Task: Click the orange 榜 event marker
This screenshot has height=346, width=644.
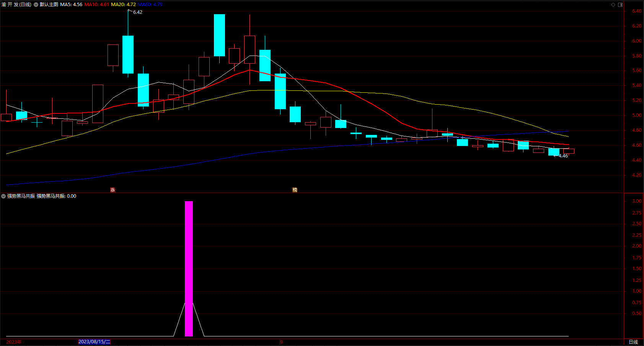Action: click(x=295, y=190)
